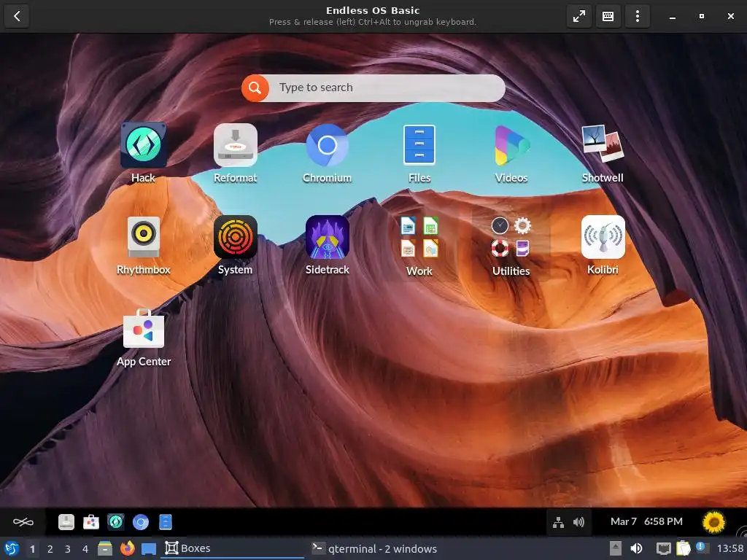The image size is (747, 560).
Task: Open Files from the Endless taskbar
Action: (x=166, y=522)
